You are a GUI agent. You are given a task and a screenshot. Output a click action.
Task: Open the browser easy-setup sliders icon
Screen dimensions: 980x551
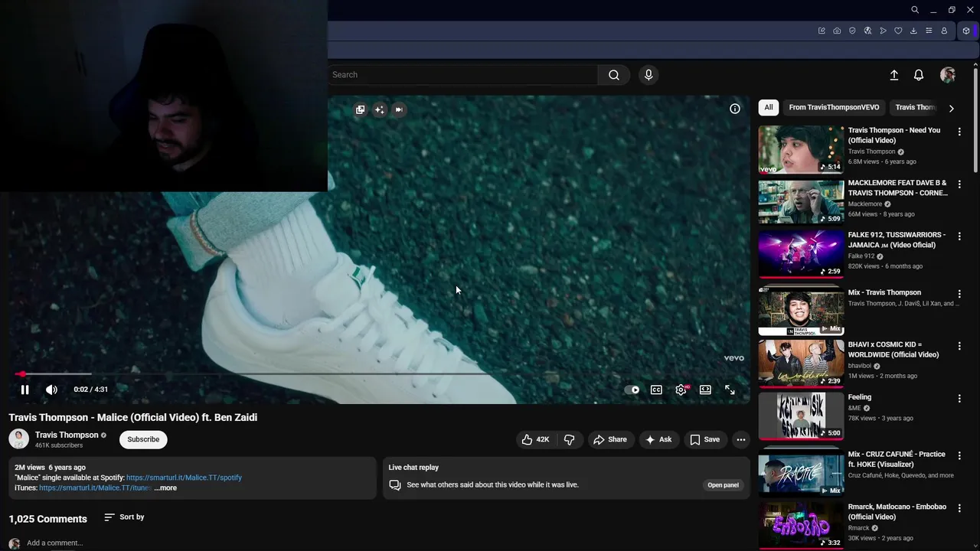tap(929, 31)
